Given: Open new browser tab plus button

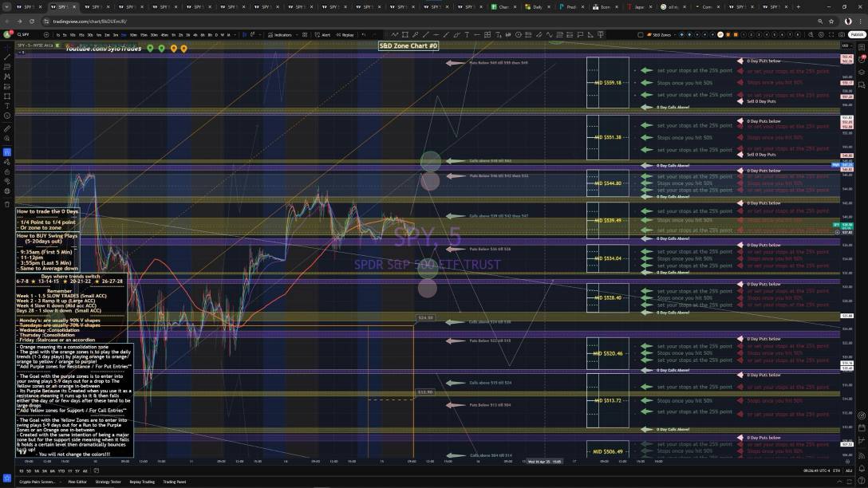Looking at the screenshot, I should coord(798,7).
